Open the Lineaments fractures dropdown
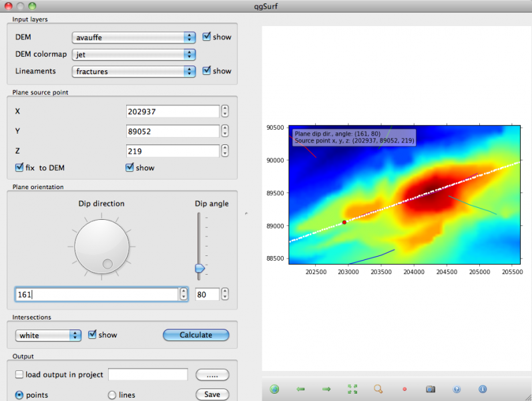The width and height of the screenshot is (532, 401). [133, 71]
